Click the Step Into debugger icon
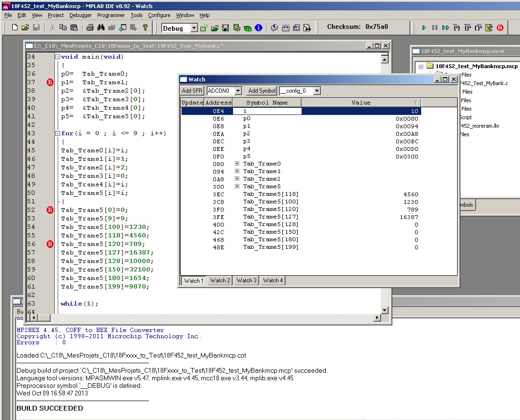The image size is (520, 420). pyautogui.click(x=457, y=28)
